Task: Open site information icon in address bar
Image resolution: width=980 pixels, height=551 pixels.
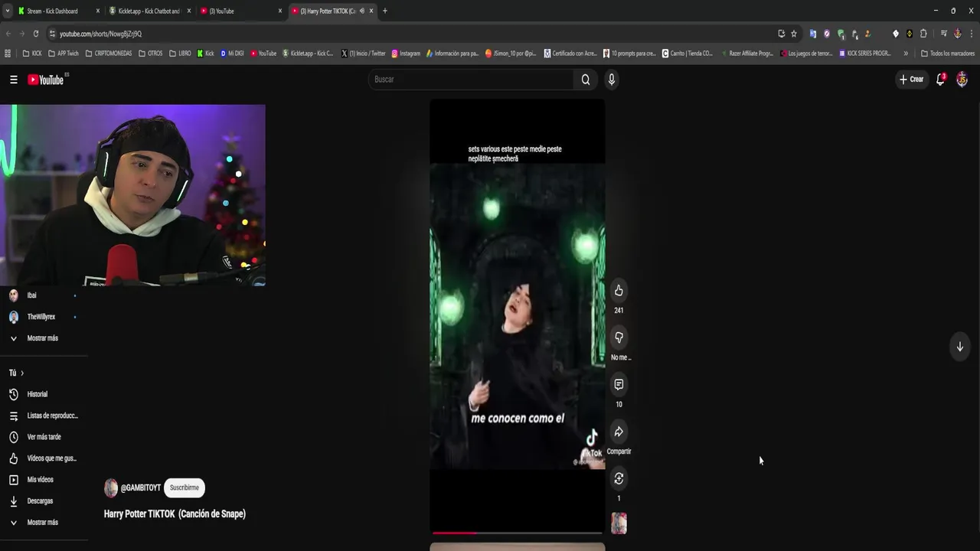Action: (x=52, y=34)
